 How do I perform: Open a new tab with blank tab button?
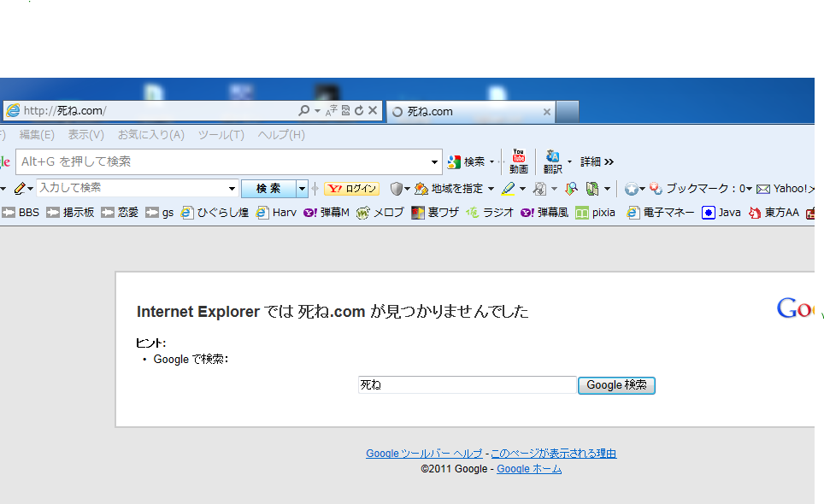567,112
